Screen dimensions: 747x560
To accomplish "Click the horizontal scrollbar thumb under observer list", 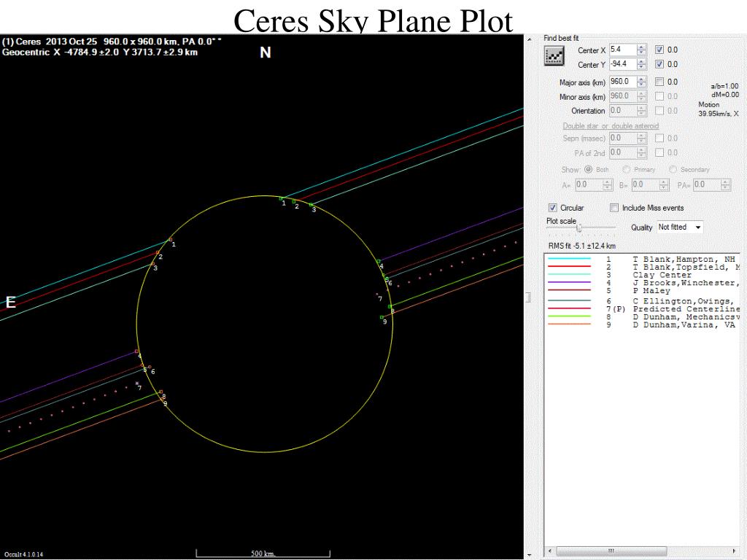I will tap(611, 551).
